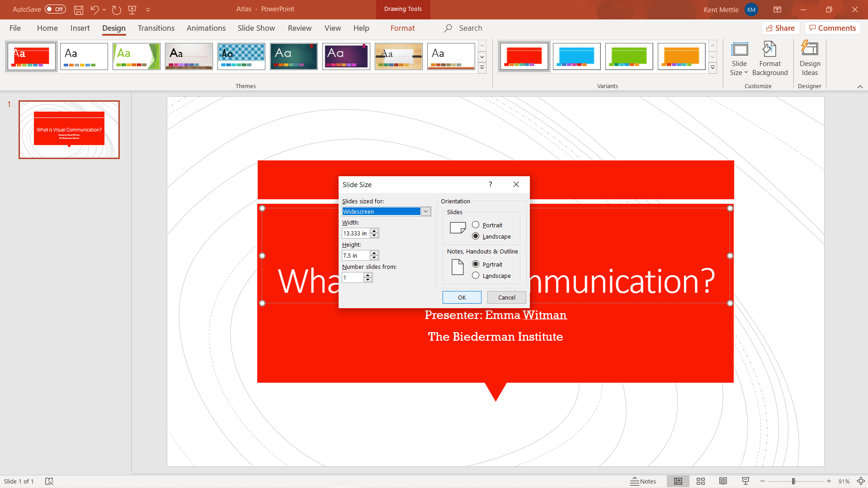
Task: Toggle the AutoSave switch
Action: pos(55,9)
